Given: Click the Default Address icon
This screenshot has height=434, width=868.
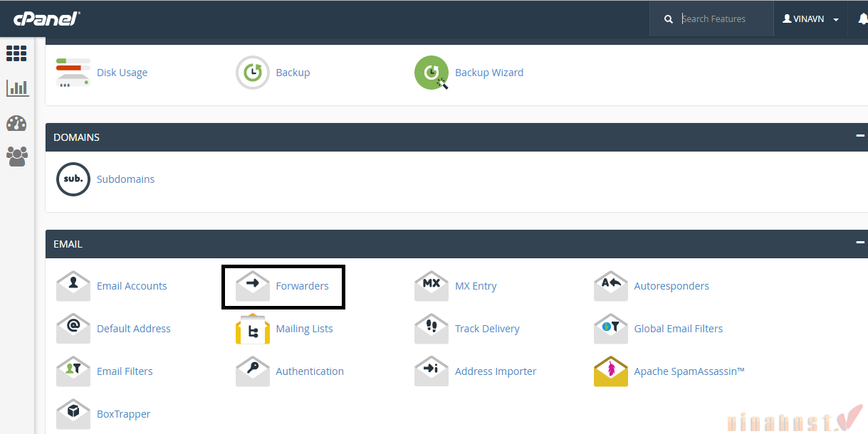Looking at the screenshot, I should pos(73,329).
